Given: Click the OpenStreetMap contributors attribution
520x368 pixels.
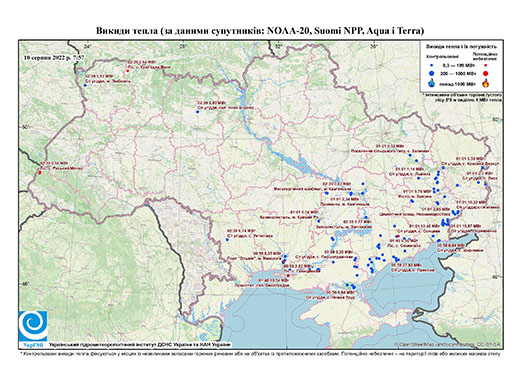Looking at the screenshot, I should (448, 345).
